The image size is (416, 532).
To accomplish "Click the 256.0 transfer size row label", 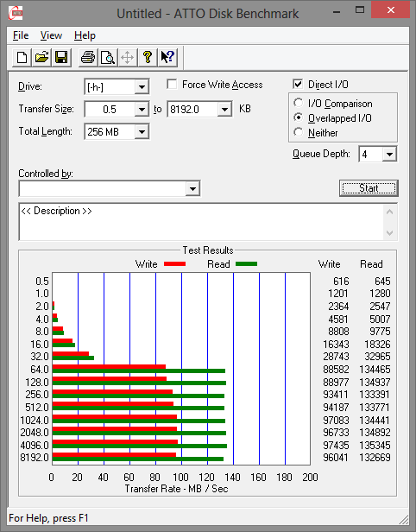I will click(37, 394).
